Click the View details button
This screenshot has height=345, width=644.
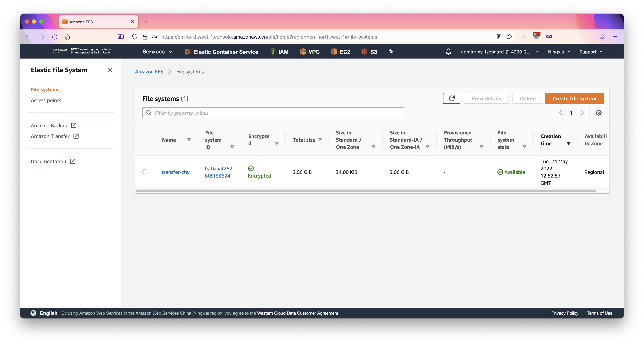486,98
